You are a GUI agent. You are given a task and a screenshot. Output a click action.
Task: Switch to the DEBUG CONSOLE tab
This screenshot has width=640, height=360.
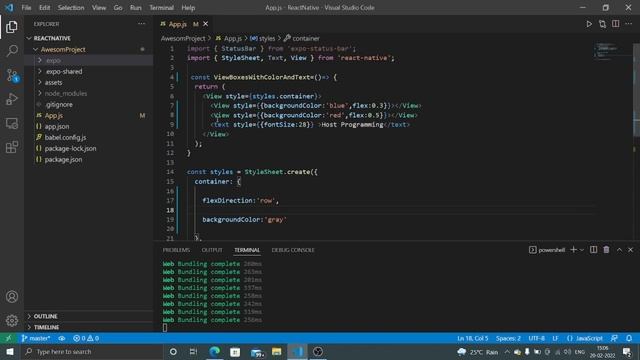[x=293, y=250]
